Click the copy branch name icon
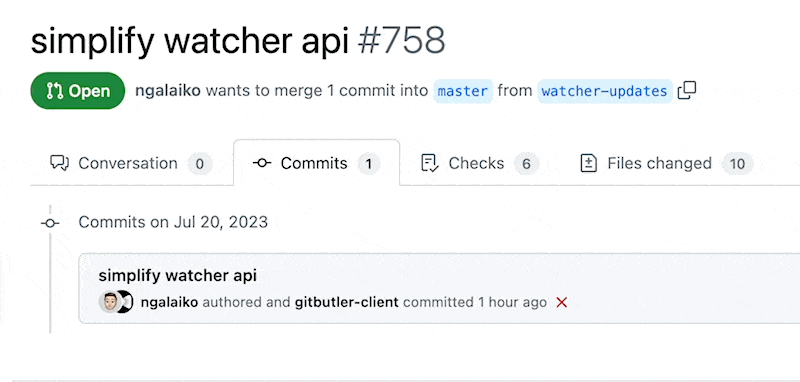 pos(687,91)
